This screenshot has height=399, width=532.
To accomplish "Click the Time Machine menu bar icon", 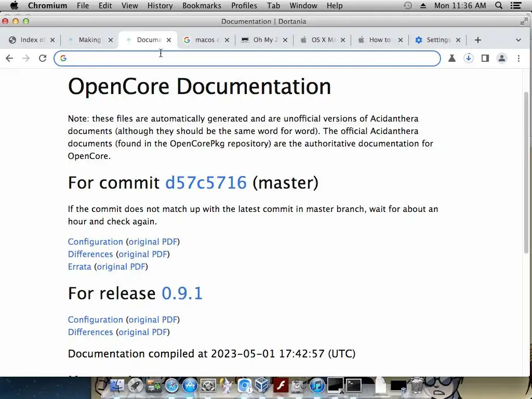I will pos(407,5).
